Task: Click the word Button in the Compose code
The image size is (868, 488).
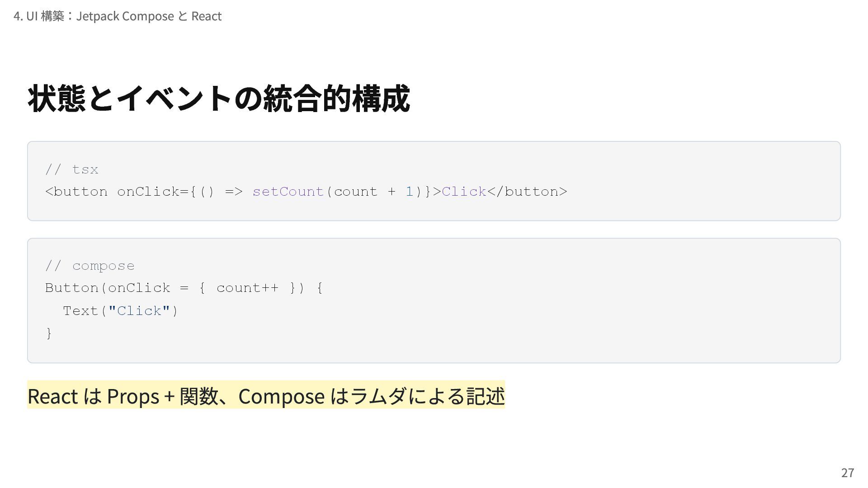Action: point(72,288)
